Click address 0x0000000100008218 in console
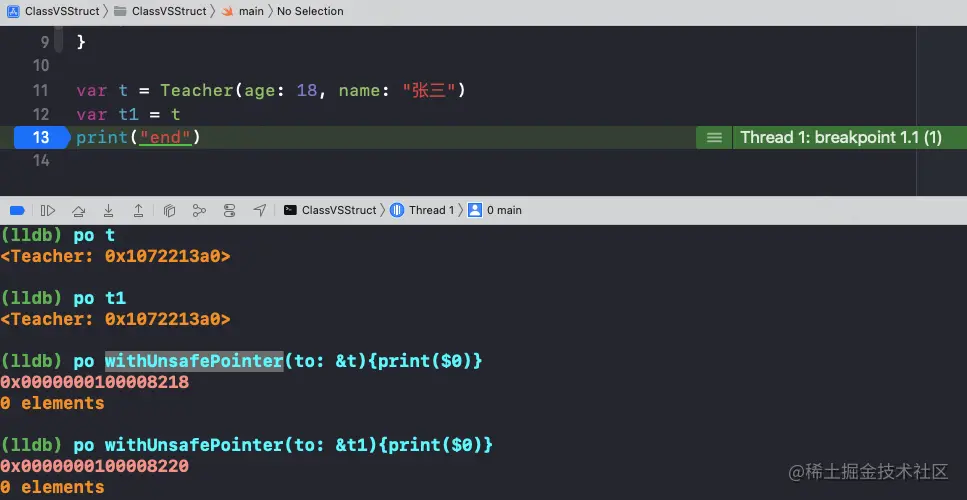The image size is (967, 500). [94, 382]
